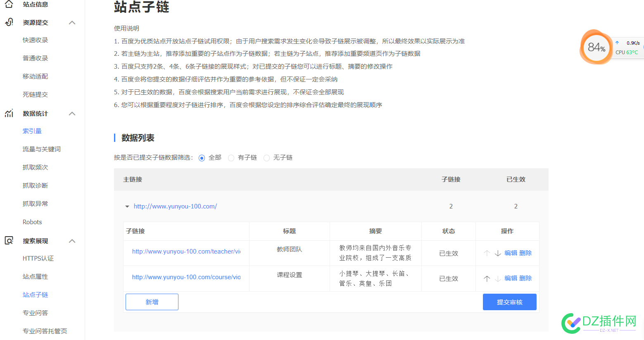Click the 84% memory accelerator ball
The width and height of the screenshot is (644, 340).
coord(596,47)
